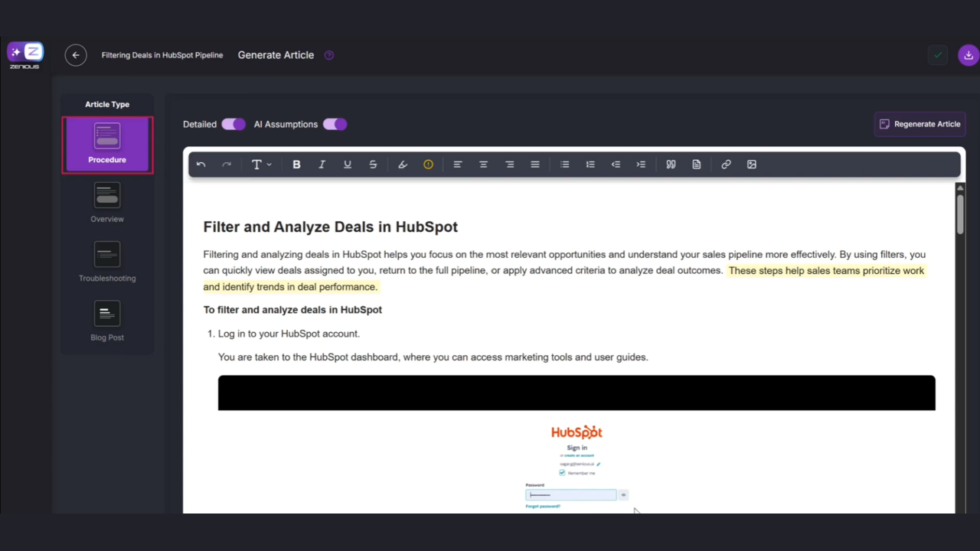Toggle strikethrough formatting
The height and width of the screenshot is (551, 980).
(373, 165)
